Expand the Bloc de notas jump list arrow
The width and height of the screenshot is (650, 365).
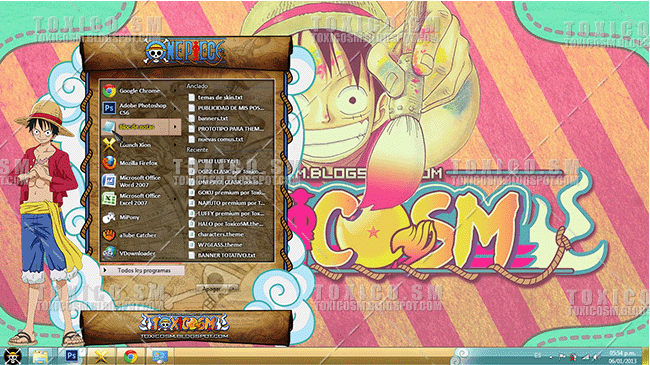(175, 127)
